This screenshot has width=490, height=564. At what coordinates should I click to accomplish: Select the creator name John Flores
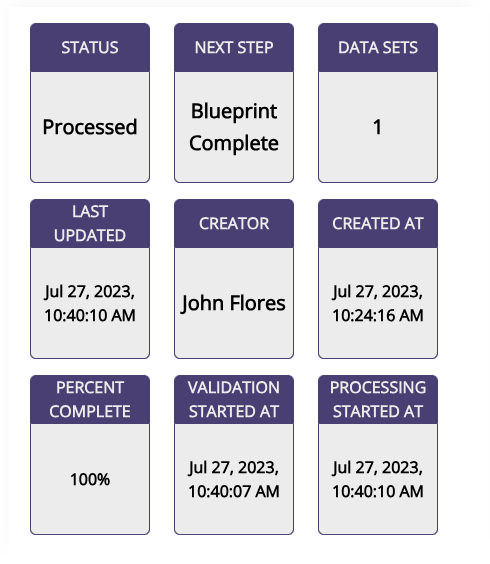point(234,303)
